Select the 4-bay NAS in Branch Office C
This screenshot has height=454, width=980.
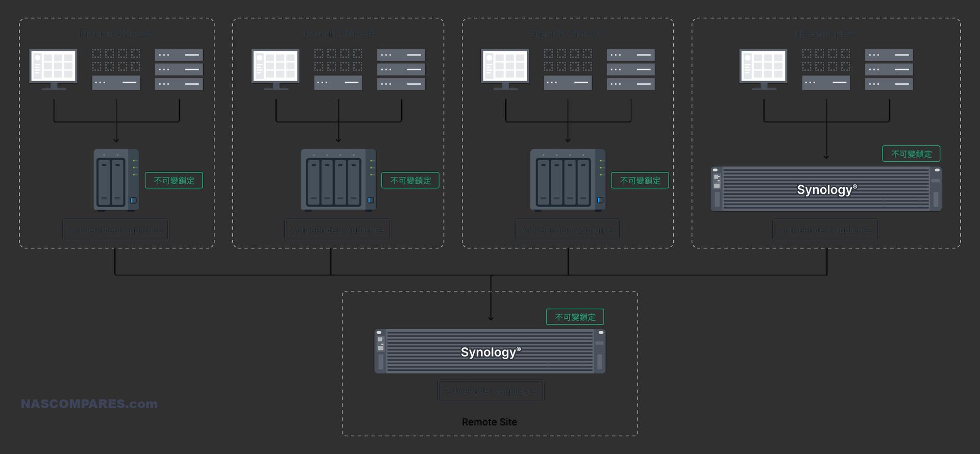coord(568,180)
